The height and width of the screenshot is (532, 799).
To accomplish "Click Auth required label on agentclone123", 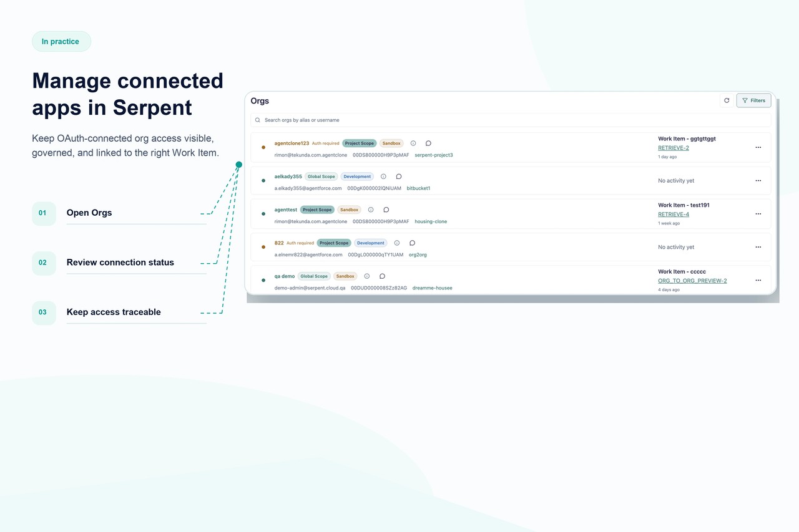I will (x=326, y=143).
